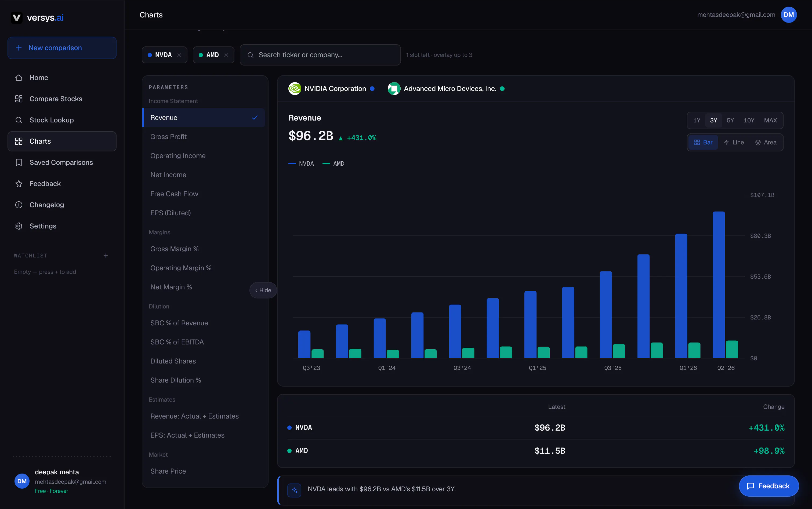
Task: Open the Charts sidebar menu item
Action: [62, 141]
